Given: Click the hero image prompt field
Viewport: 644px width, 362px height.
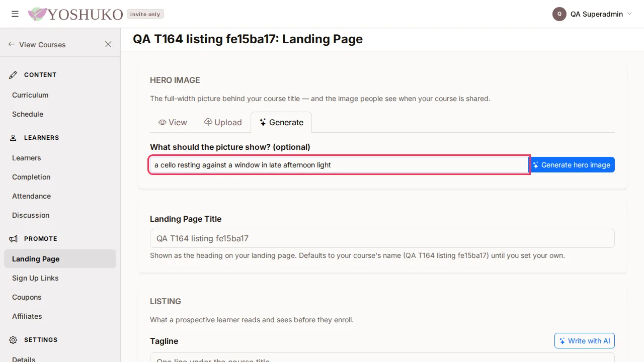Looking at the screenshot, I should click(x=339, y=165).
